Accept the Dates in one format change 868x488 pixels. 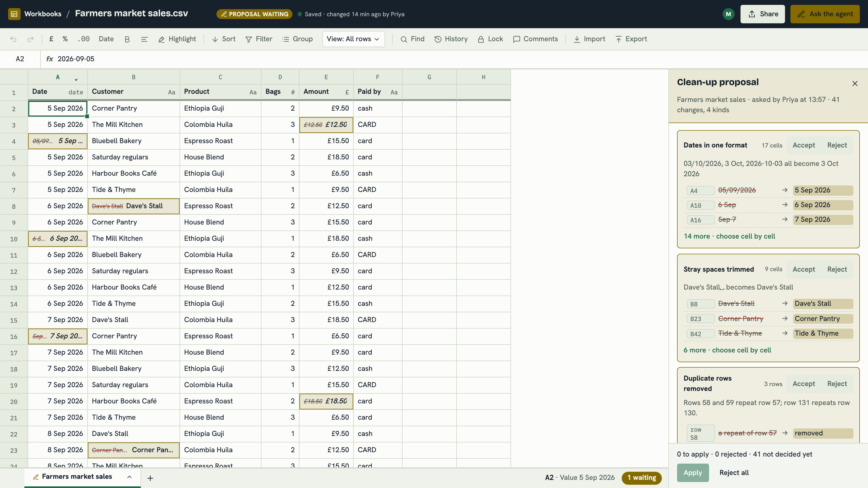tap(804, 145)
